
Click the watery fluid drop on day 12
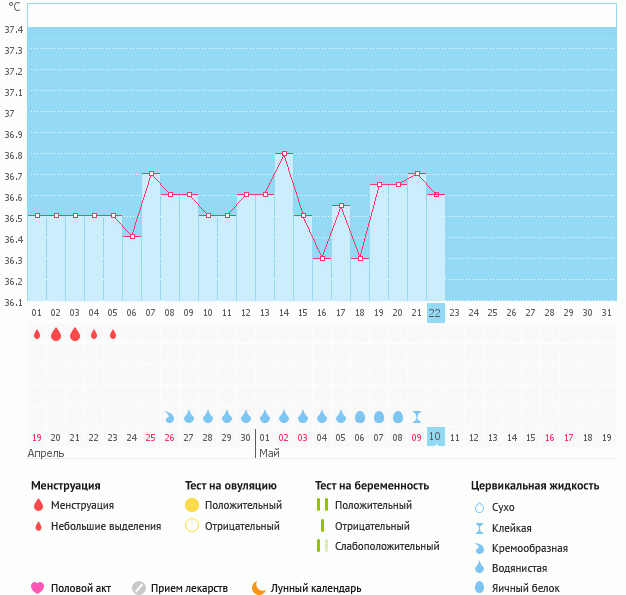pyautogui.click(x=246, y=416)
